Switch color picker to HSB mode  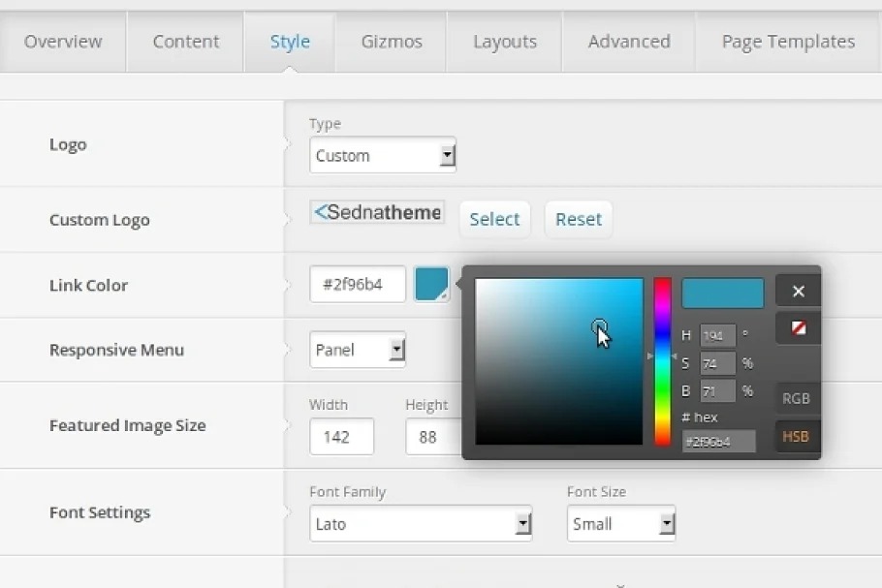(796, 437)
